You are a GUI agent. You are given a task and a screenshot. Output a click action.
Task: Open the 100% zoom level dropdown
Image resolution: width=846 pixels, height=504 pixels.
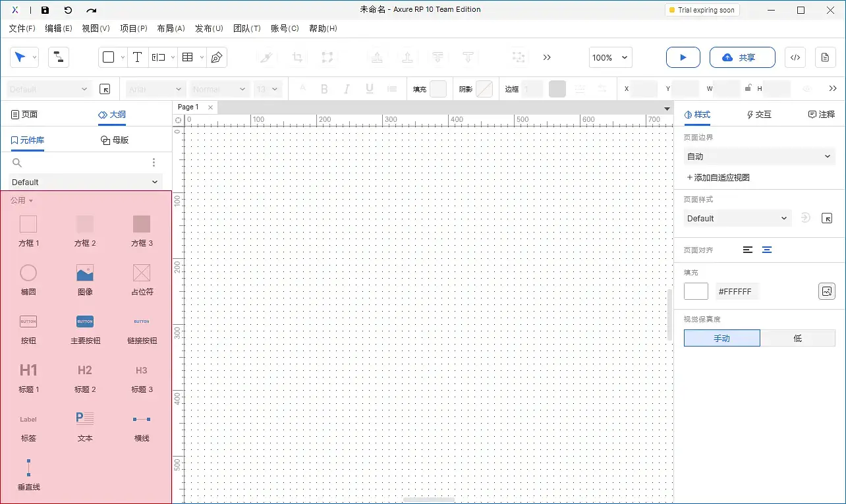609,57
